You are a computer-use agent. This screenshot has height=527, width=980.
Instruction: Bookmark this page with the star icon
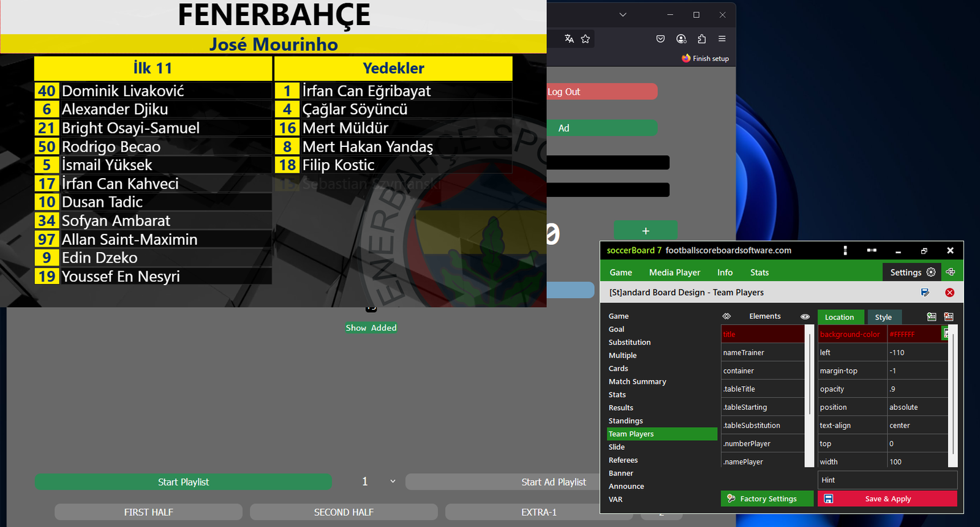tap(586, 39)
